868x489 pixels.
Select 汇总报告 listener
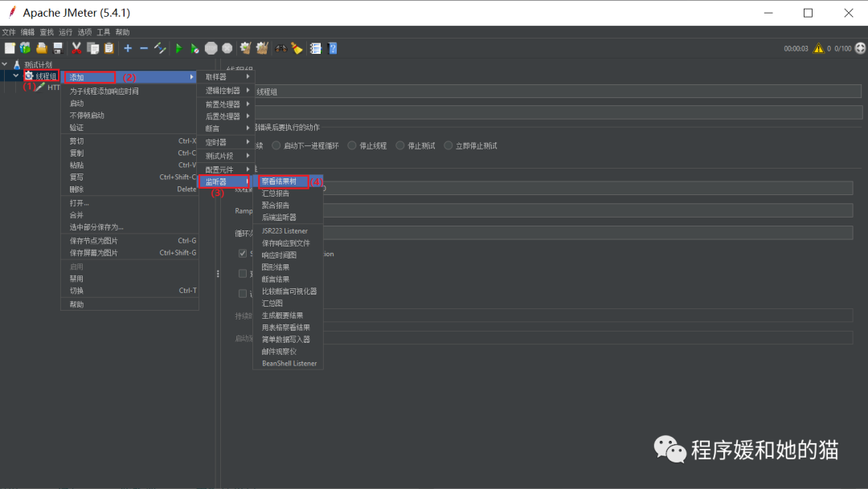tap(289, 193)
